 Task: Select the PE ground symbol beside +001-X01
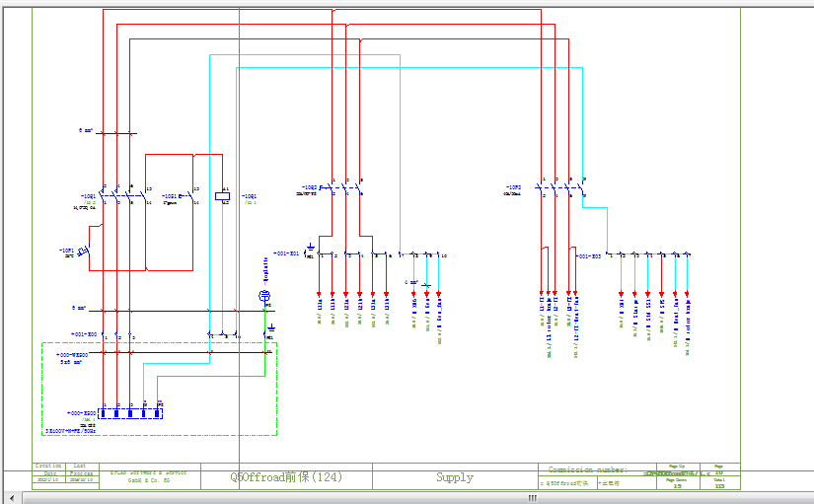point(310,249)
